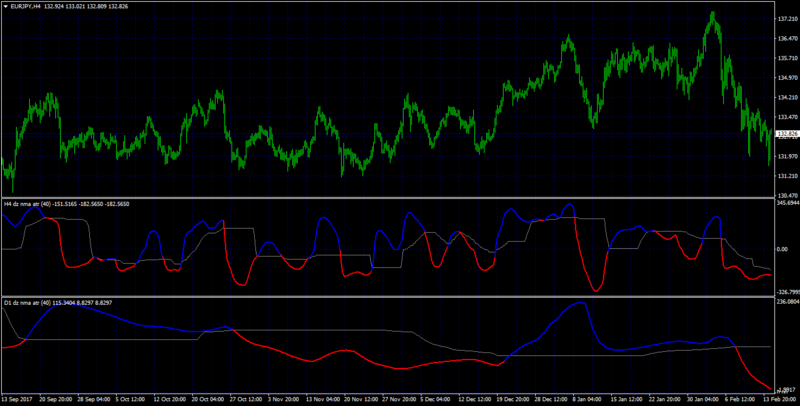Click the 6 Feb 12:00 time label
Screen dimensions: 800x406
pos(740,399)
